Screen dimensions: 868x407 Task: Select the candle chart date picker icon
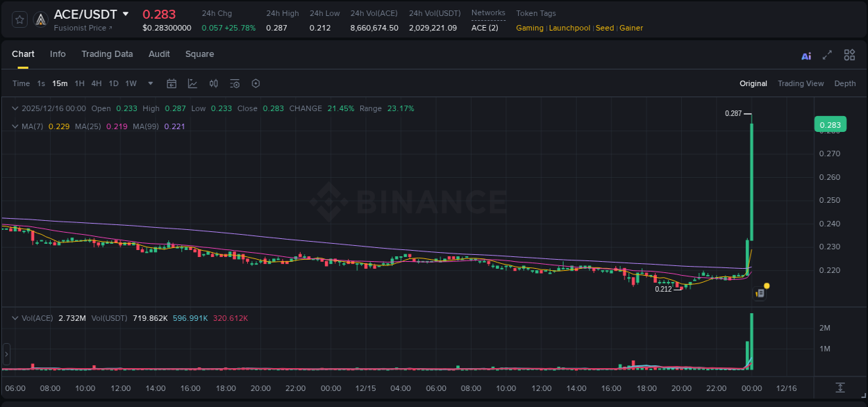click(172, 83)
